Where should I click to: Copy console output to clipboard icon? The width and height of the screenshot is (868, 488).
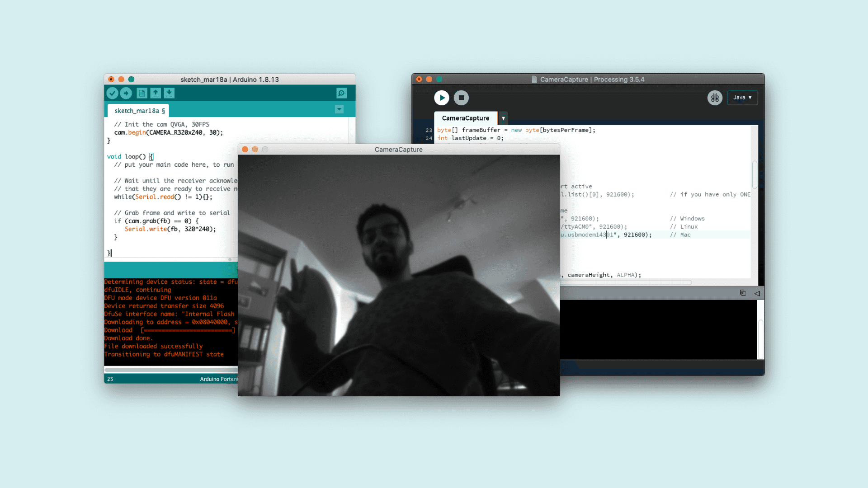point(743,293)
